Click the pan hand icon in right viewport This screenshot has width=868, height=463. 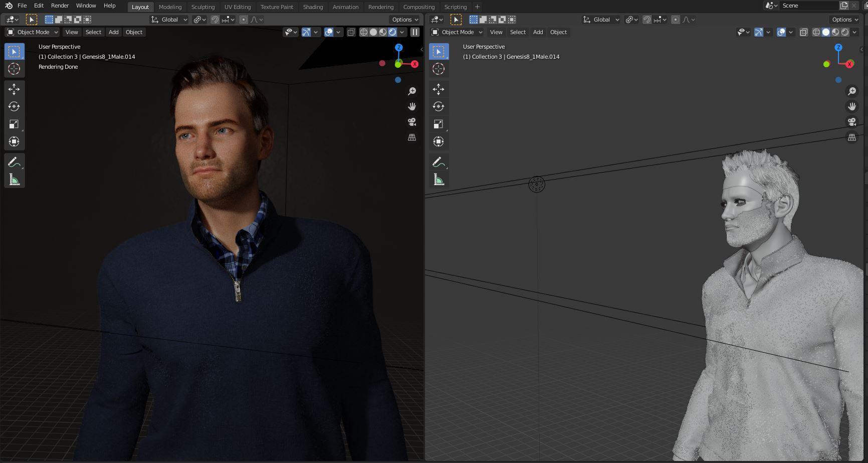(x=852, y=106)
